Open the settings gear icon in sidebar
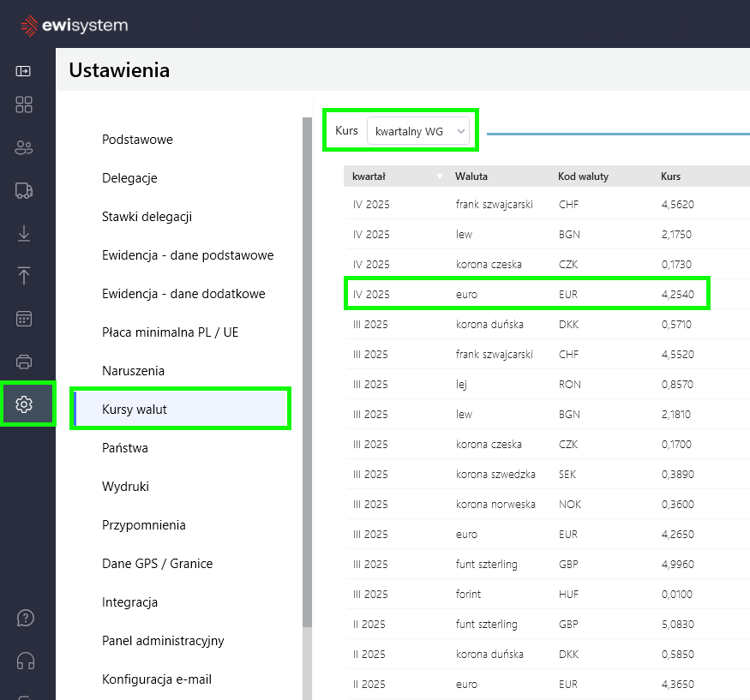The image size is (750, 700). click(24, 404)
